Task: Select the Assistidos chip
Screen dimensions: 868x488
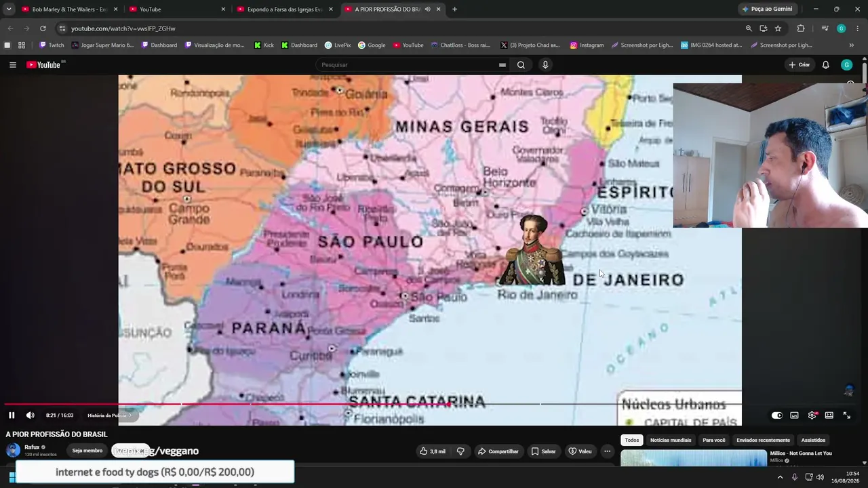Action: click(x=813, y=441)
